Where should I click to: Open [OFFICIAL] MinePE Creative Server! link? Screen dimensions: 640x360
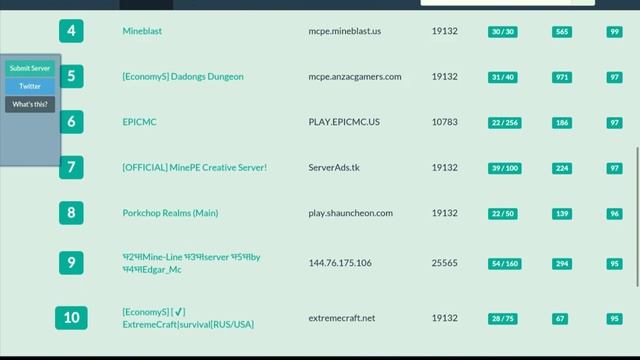tap(195, 167)
